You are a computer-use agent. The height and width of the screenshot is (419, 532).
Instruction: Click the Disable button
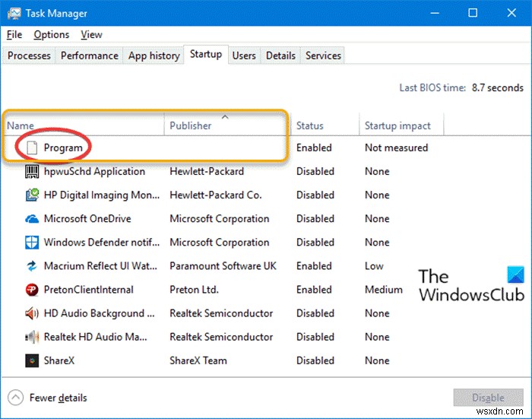click(x=488, y=398)
